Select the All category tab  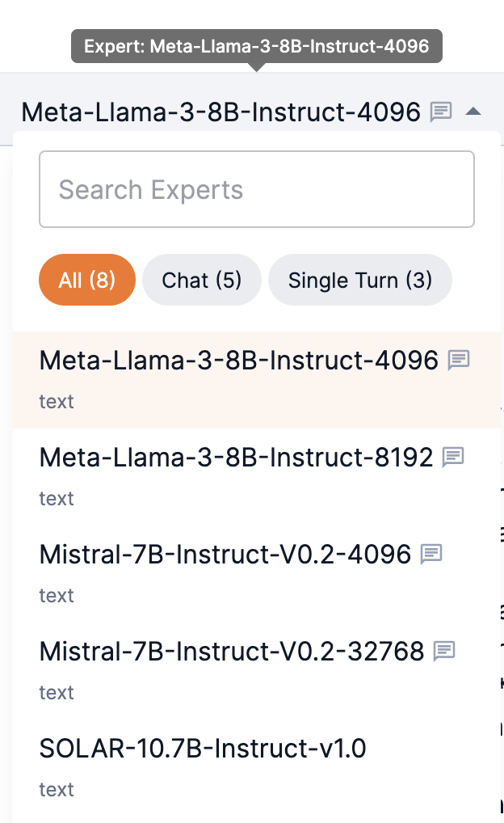(x=87, y=280)
